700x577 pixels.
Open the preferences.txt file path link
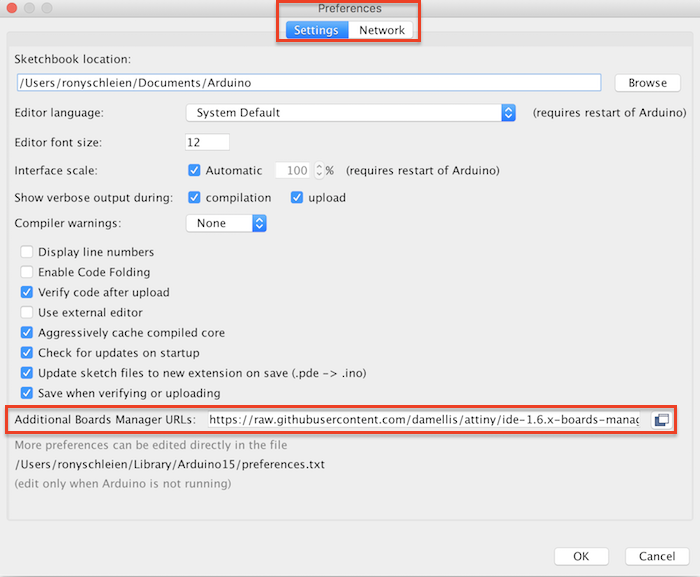[170, 464]
